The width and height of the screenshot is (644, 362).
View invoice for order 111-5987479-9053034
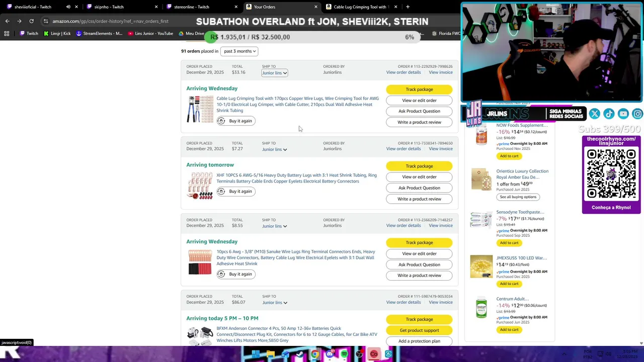pos(441,302)
